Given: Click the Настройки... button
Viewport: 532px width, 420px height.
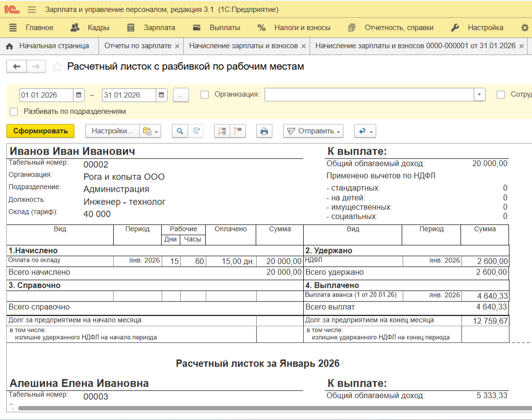Looking at the screenshot, I should (112, 131).
